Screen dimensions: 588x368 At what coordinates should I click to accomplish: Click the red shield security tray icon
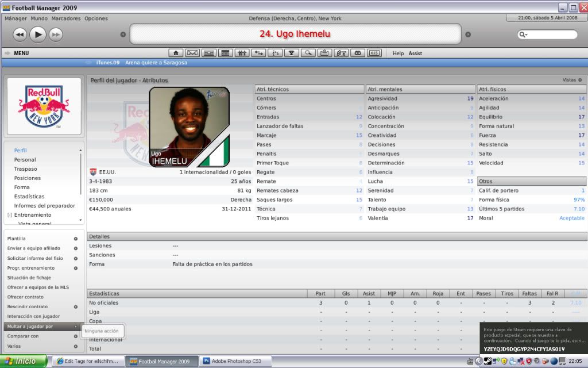pos(529,361)
